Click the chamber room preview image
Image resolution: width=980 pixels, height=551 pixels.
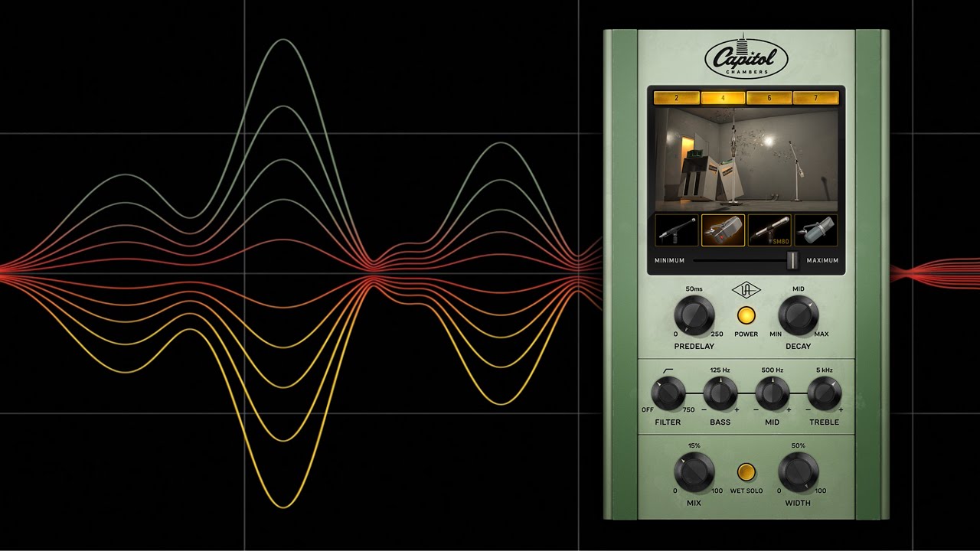coord(746,158)
